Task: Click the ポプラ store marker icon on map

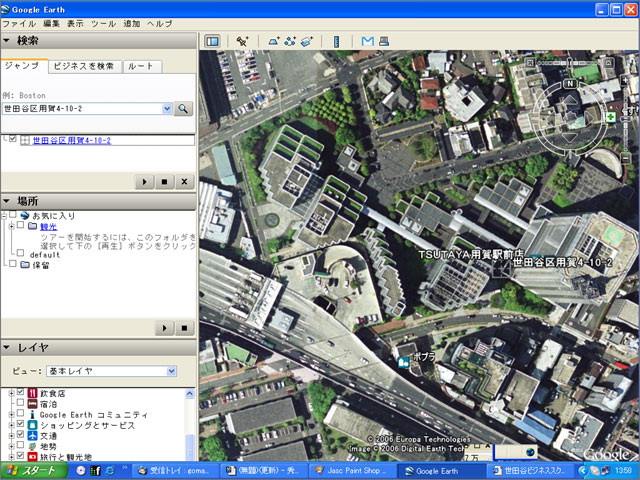Action: coord(404,362)
